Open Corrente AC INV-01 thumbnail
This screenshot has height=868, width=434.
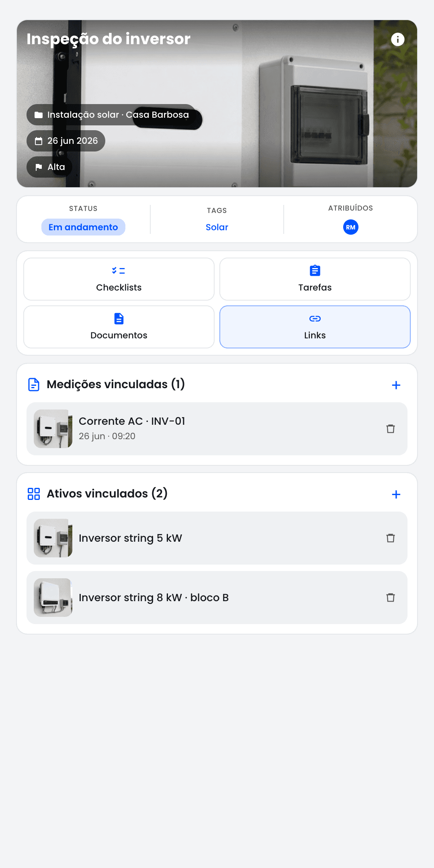point(53,429)
